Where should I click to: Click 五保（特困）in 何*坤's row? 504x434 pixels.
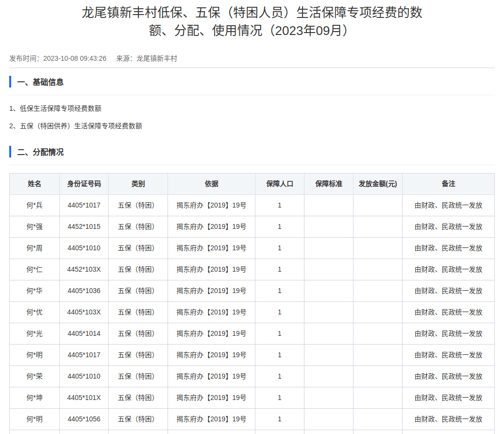click(137, 398)
